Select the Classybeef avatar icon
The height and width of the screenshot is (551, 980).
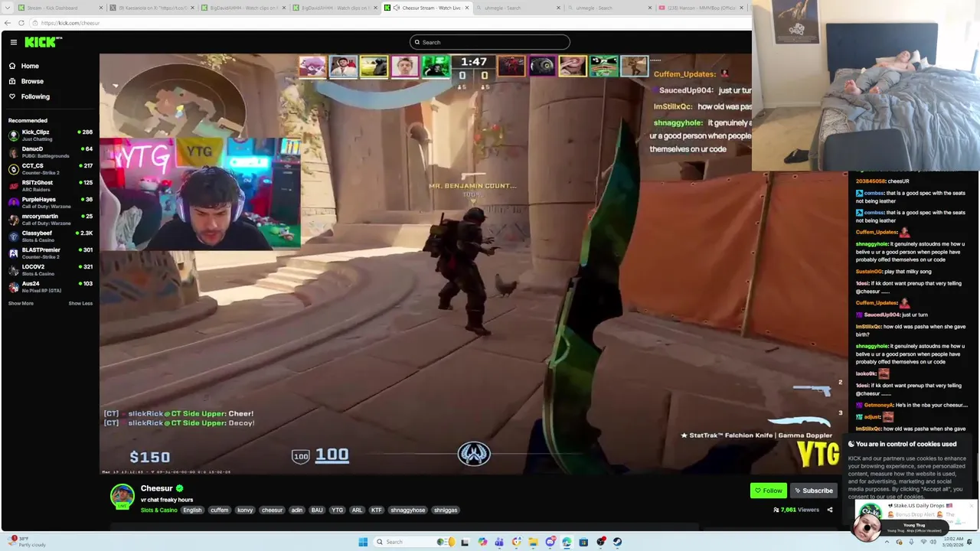pos(13,236)
